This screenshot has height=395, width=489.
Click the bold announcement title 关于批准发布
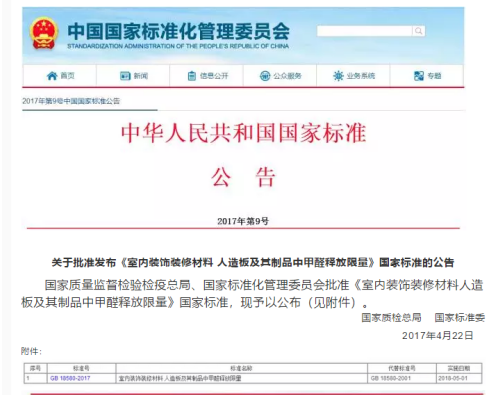click(253, 263)
